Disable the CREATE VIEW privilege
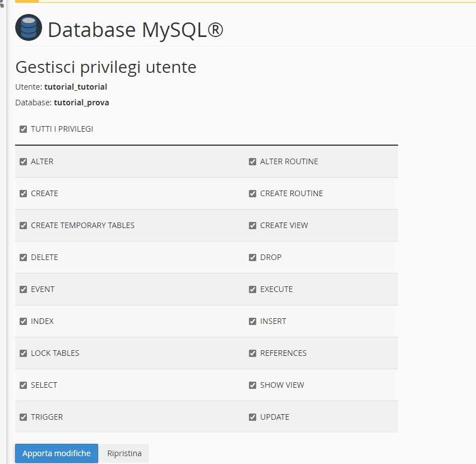 click(x=252, y=225)
